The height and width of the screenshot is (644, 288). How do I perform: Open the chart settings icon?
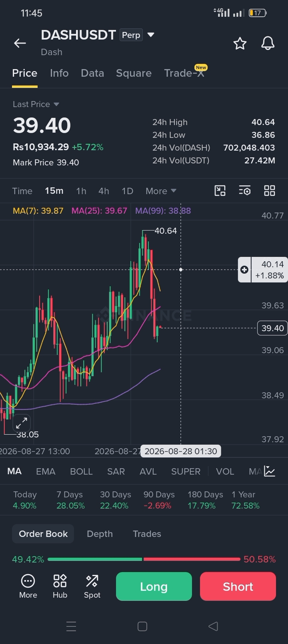tap(245, 191)
